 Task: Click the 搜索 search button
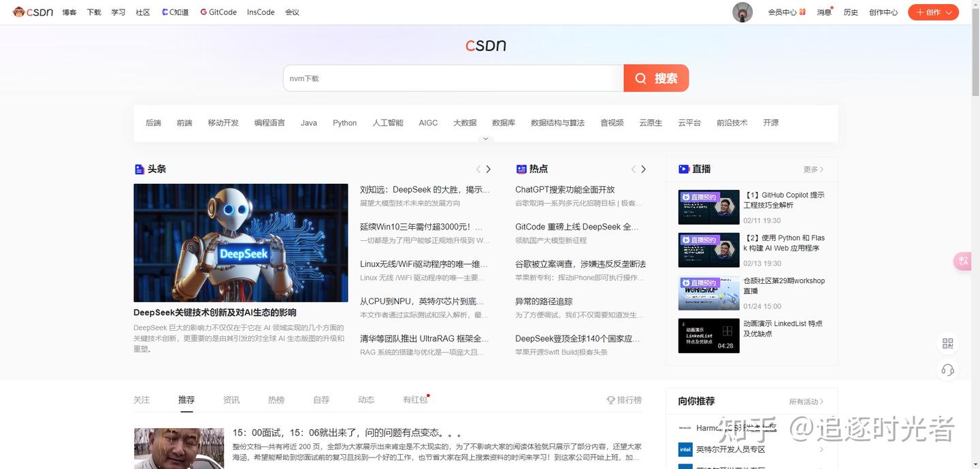655,78
